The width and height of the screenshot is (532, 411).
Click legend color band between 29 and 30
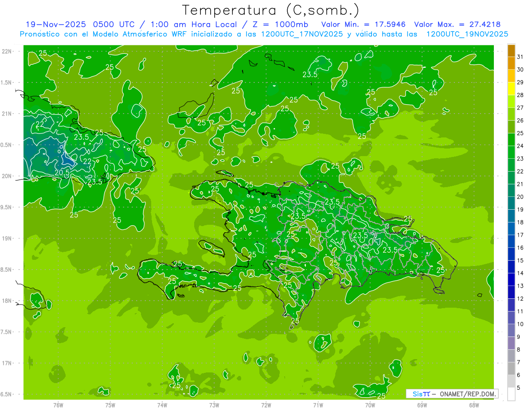tap(511, 76)
